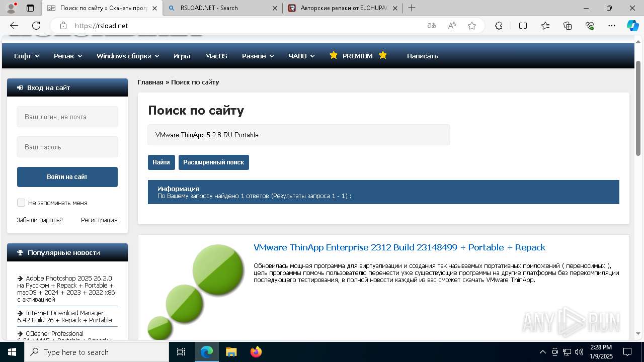Expand the ЧАВО dropdown menu

[x=301, y=56]
